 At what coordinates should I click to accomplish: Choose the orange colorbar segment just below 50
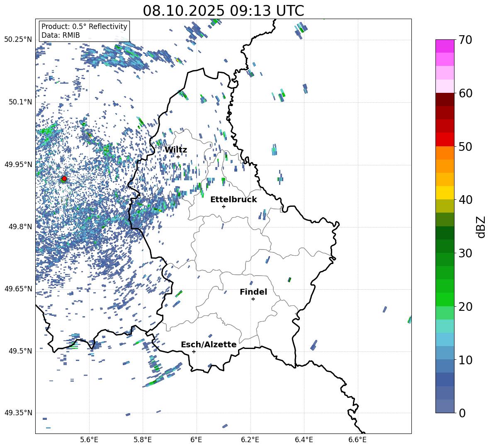(445, 153)
